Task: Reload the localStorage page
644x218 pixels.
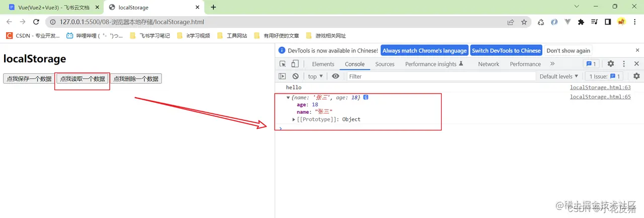Action: click(36, 22)
